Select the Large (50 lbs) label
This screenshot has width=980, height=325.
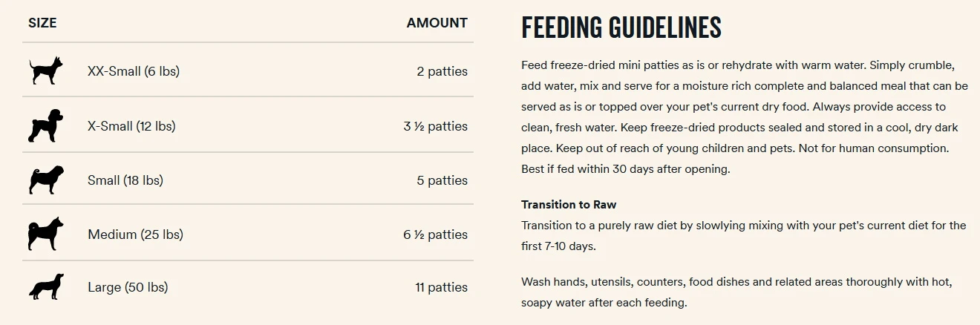(128, 287)
